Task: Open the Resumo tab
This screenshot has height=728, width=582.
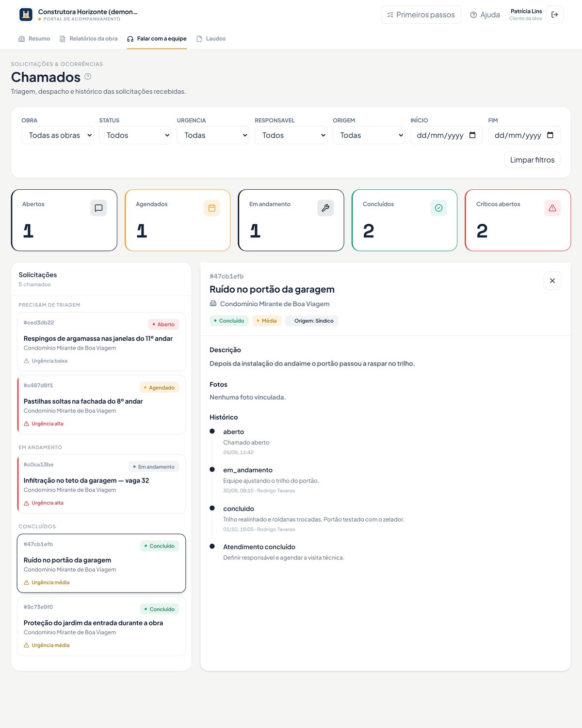Action: coord(34,39)
